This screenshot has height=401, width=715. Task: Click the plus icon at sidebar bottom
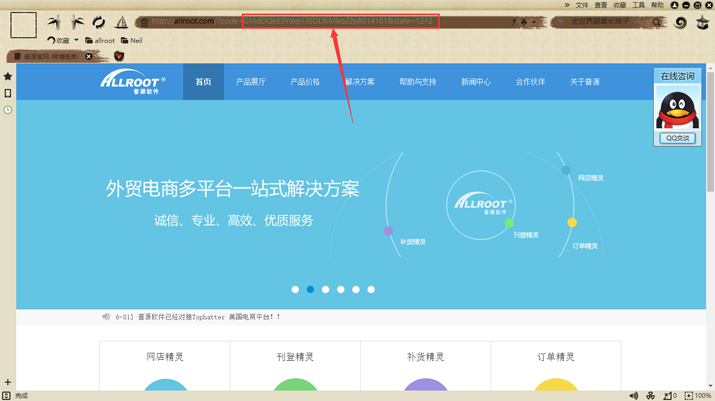(x=8, y=382)
